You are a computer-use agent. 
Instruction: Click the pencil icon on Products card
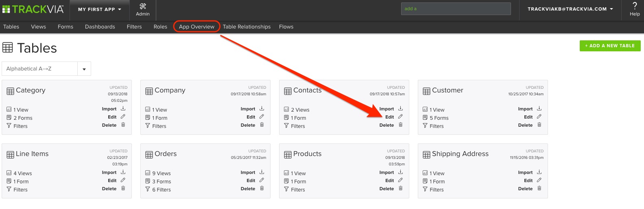(400, 180)
